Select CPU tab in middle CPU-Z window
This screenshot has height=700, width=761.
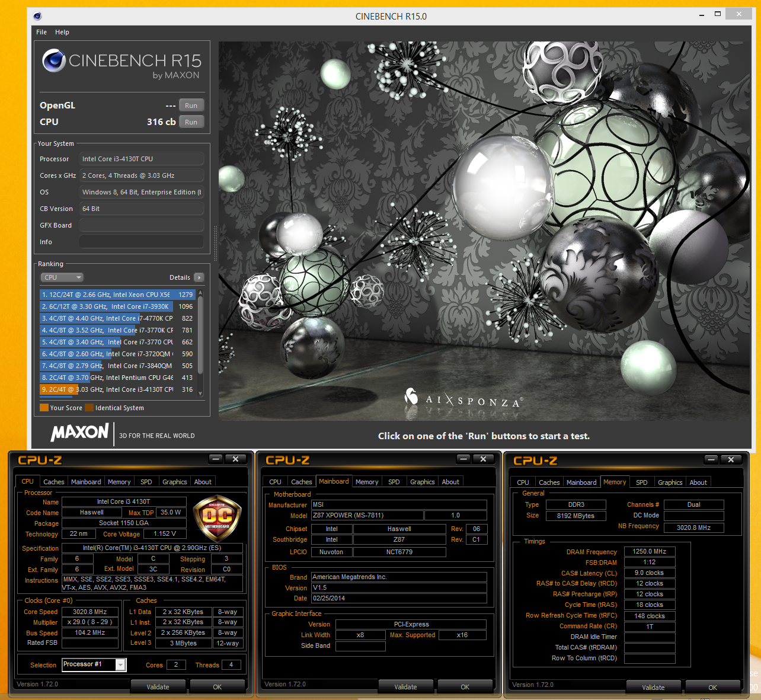pyautogui.click(x=276, y=482)
